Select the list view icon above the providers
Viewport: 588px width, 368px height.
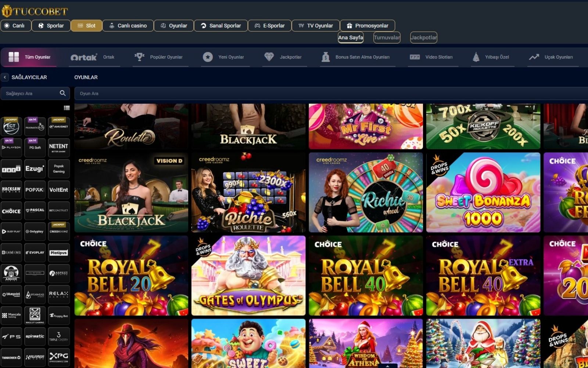(x=67, y=108)
